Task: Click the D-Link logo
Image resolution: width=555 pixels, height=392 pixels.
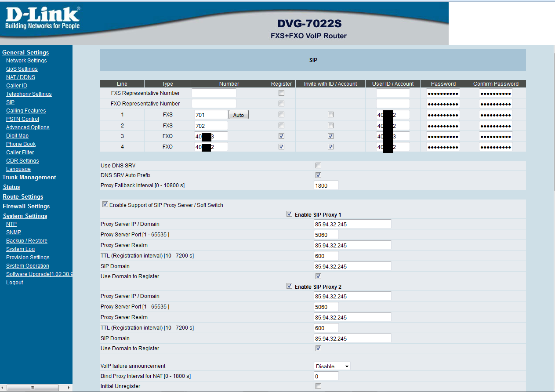Action: tap(43, 18)
